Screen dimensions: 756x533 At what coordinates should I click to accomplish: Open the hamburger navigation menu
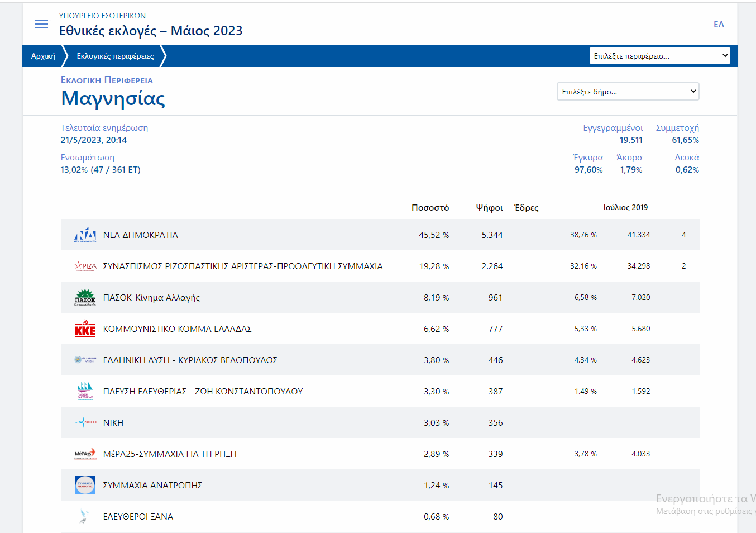tap(41, 24)
